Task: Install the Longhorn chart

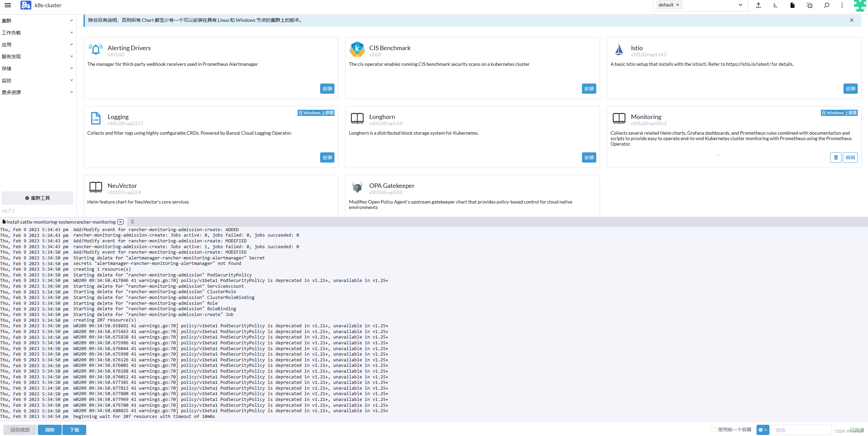Action: [x=589, y=157]
